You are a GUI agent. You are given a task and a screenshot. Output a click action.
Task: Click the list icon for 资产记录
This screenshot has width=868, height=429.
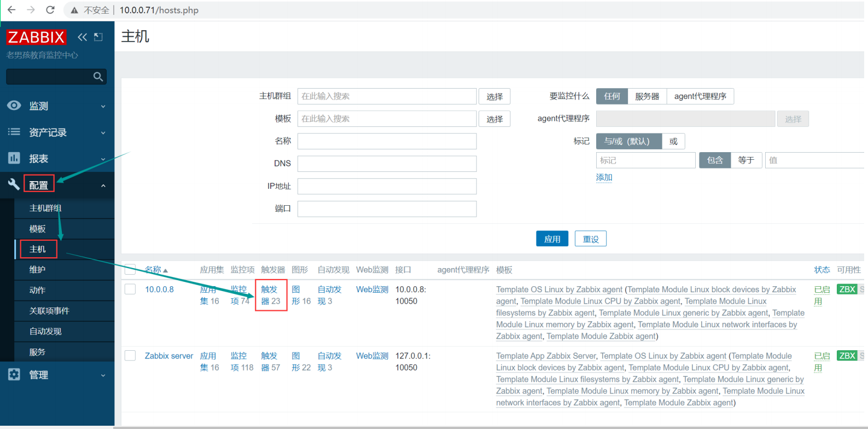pos(14,132)
